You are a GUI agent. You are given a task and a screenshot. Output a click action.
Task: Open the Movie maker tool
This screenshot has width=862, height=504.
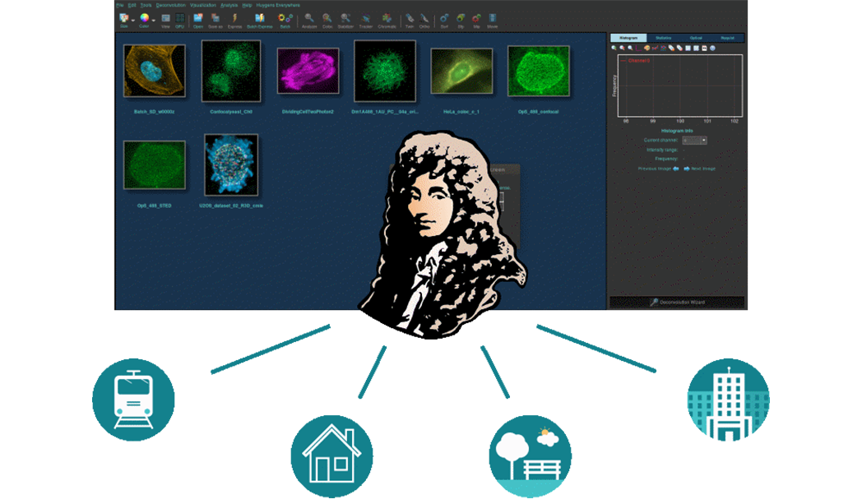click(x=492, y=19)
